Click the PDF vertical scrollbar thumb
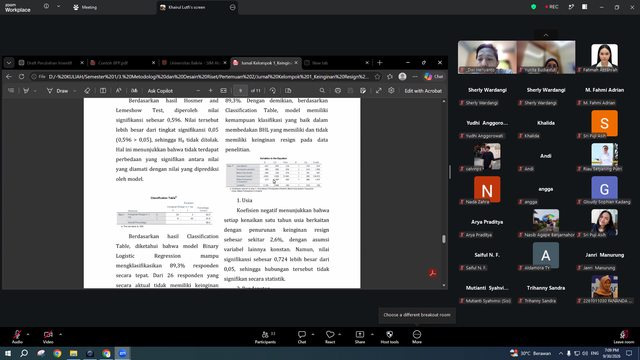Screen dimensions: 640x360 tap(444, 239)
